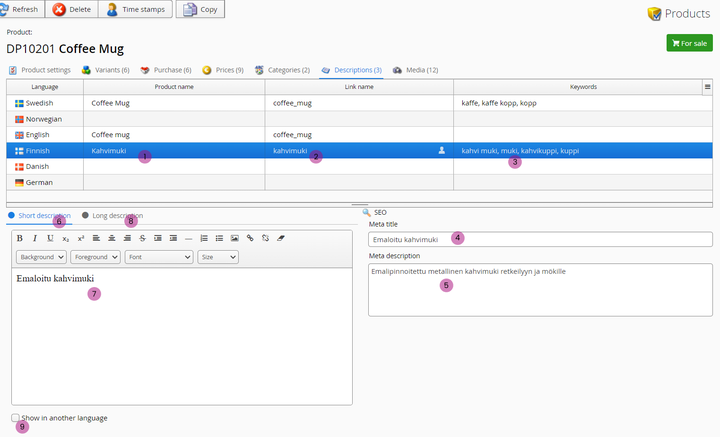Toggle bold formatting in the editor
The height and width of the screenshot is (437, 720).
tap(20, 238)
